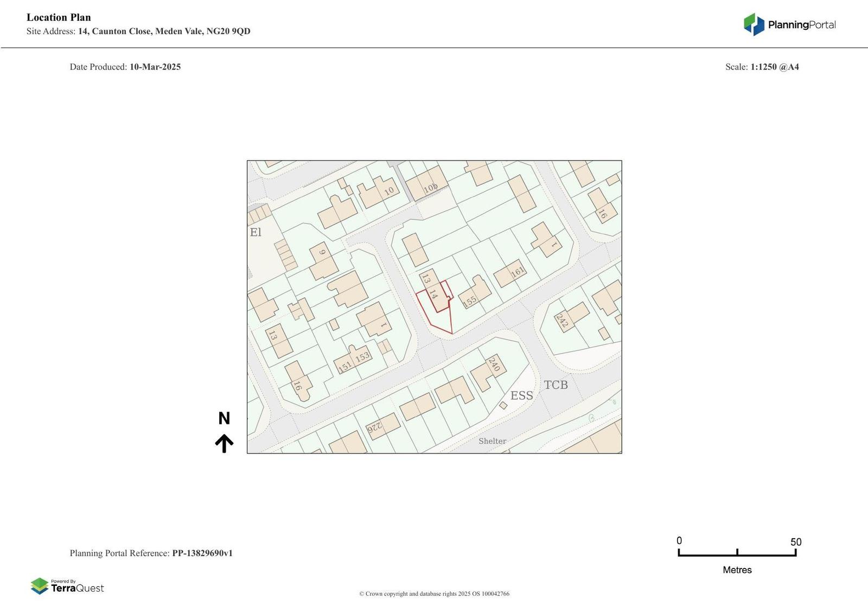Click the building labeled 226

coord(383,425)
